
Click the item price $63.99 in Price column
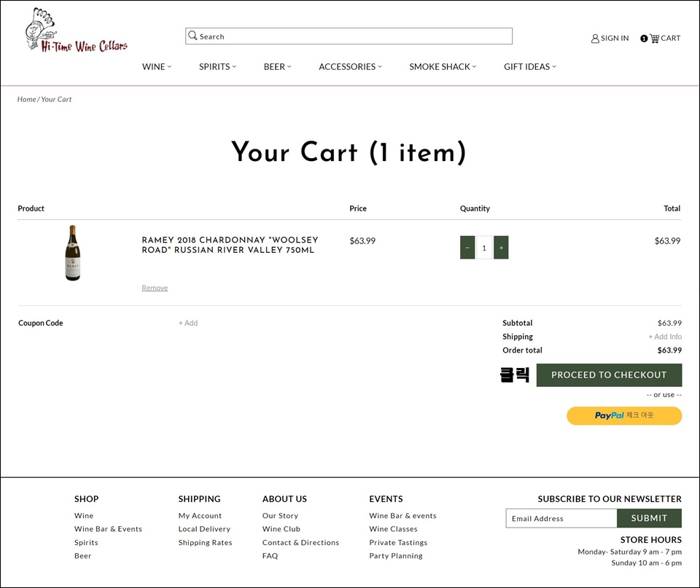click(x=362, y=241)
